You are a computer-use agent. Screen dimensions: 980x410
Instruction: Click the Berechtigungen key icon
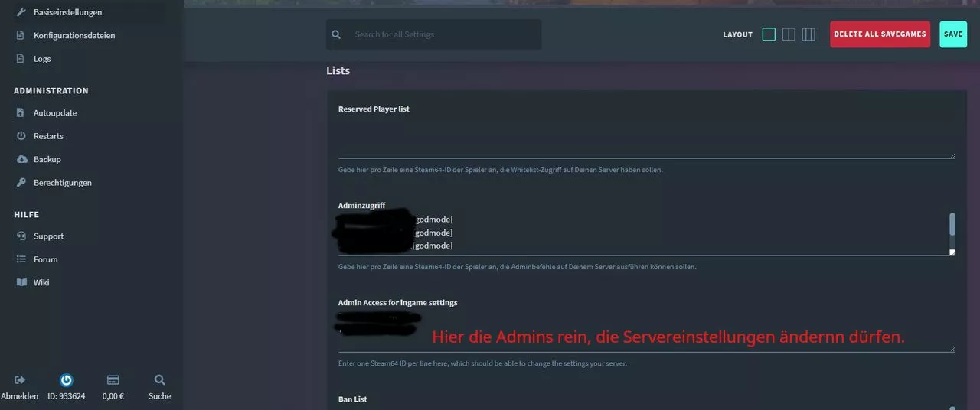coord(21,183)
